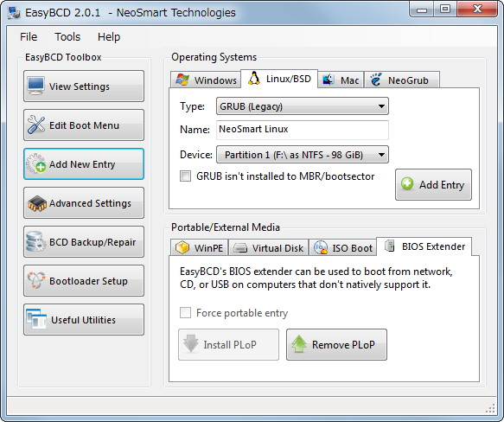The height and width of the screenshot is (422, 504).
Task: Switch to the Virtual Disk tab label
Action: [x=278, y=248]
